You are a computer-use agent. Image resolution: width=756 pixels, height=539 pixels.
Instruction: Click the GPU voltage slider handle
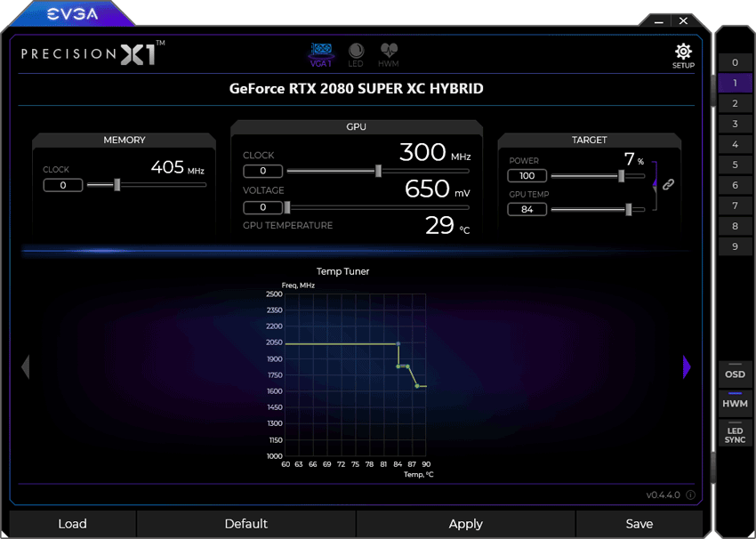pos(287,207)
